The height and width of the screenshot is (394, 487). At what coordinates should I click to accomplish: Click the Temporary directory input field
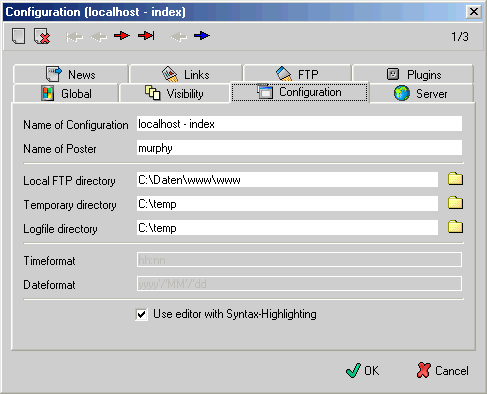click(287, 204)
